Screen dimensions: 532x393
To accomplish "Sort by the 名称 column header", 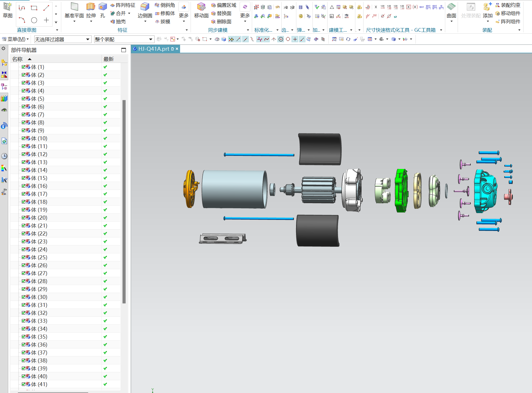I will (56, 59).
